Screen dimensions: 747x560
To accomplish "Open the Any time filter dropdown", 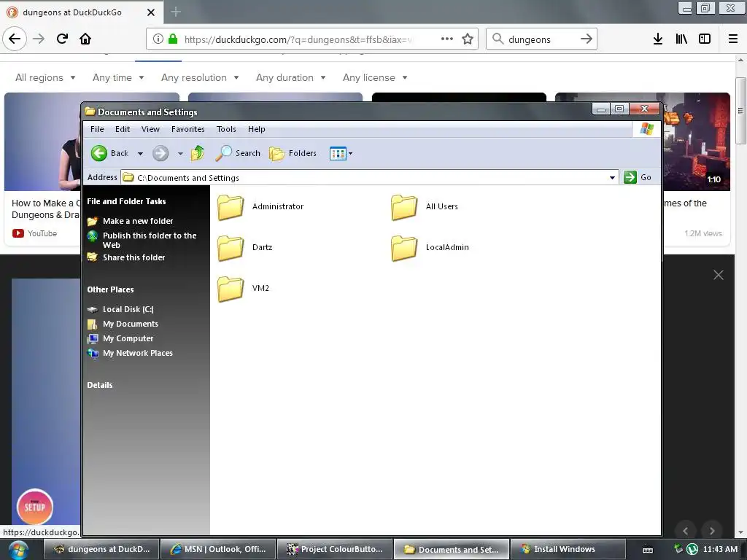I will (x=118, y=77).
